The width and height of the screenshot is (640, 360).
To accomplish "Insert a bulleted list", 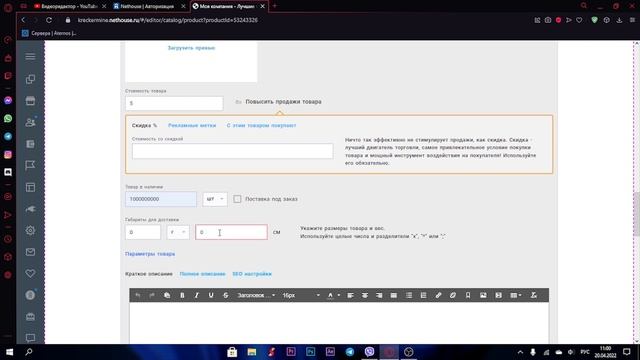I will pos(409,295).
